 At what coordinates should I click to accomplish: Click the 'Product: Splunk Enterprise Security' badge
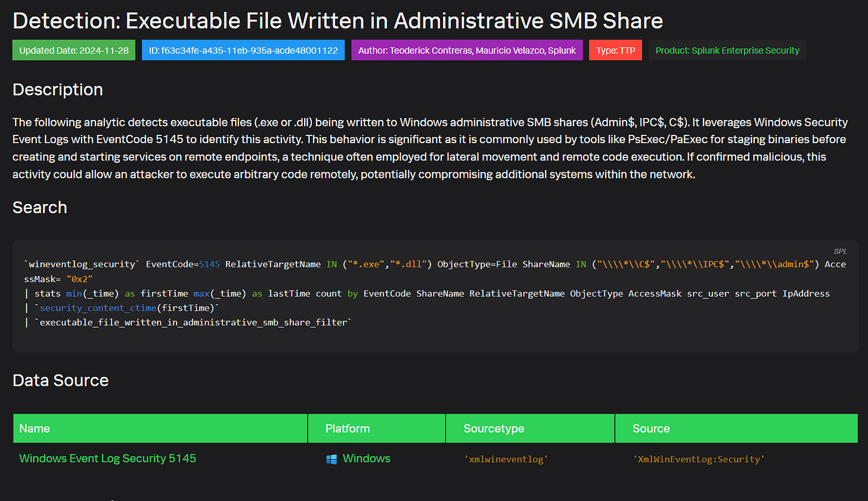click(727, 50)
